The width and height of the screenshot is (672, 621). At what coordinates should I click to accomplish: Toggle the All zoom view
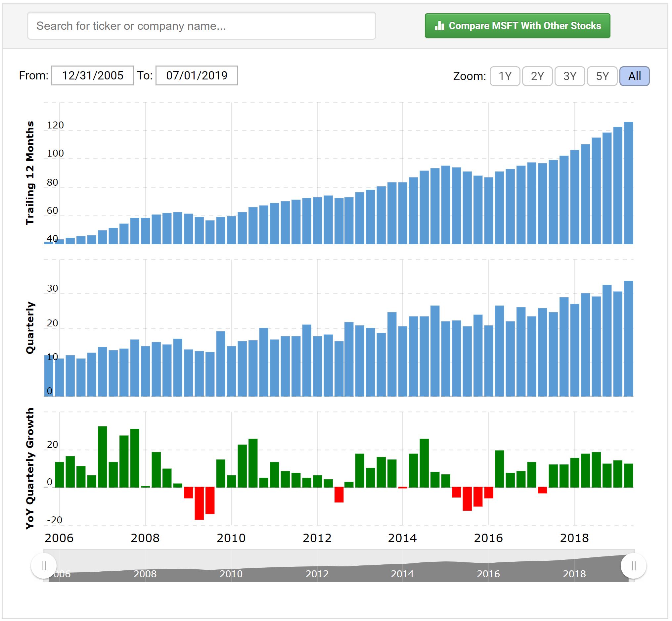point(636,75)
